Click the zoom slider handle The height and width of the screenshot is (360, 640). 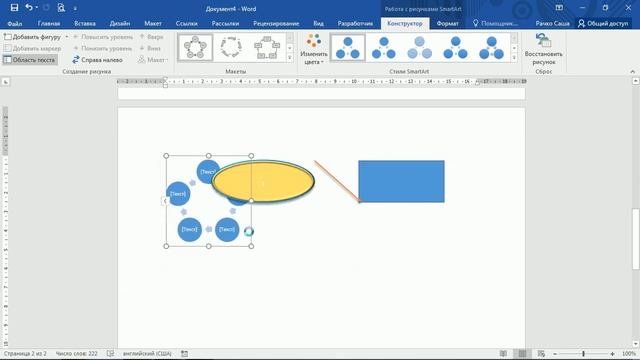click(x=583, y=354)
